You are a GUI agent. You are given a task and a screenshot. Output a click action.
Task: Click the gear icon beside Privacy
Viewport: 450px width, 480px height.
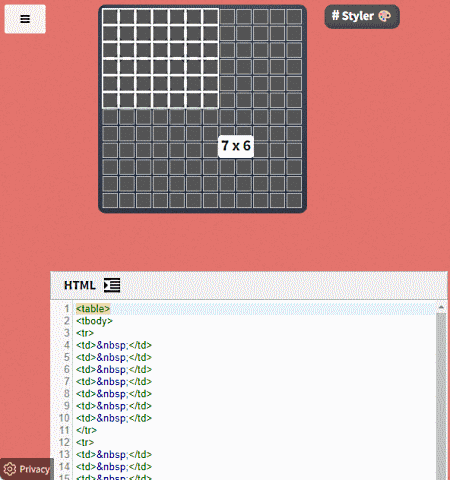point(10,469)
